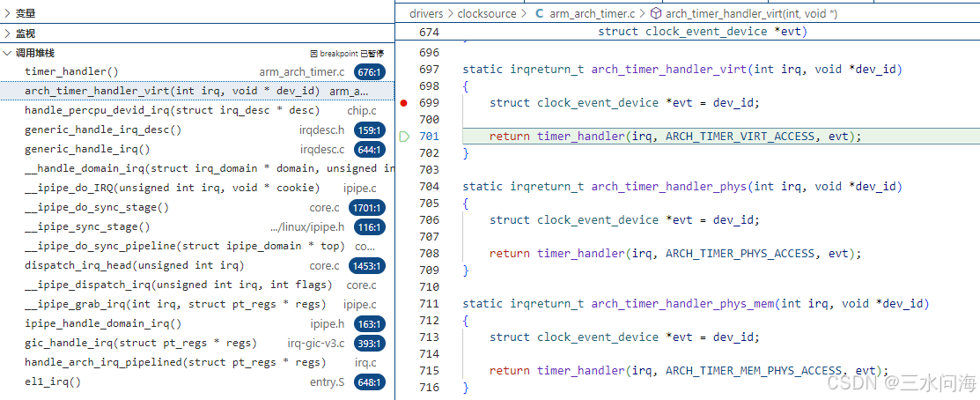The image size is (980, 400).
Task: Open the clocksource breadcrumb
Action: click(487, 13)
